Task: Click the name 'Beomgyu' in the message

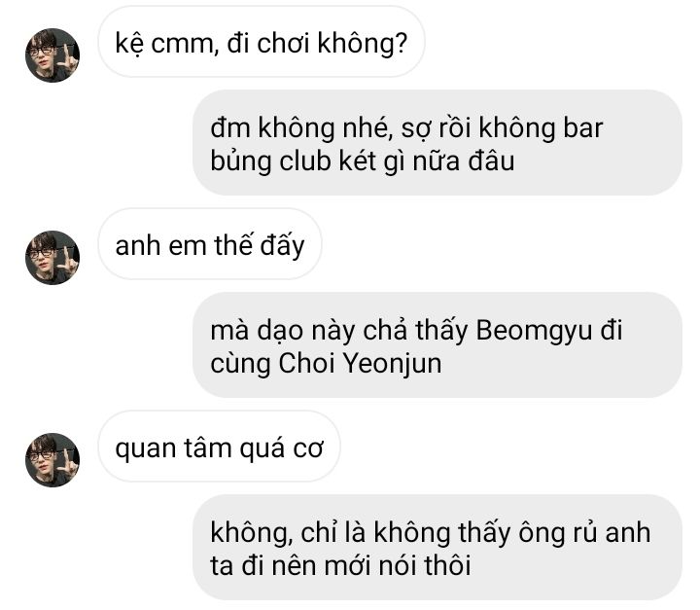Action: [534, 331]
